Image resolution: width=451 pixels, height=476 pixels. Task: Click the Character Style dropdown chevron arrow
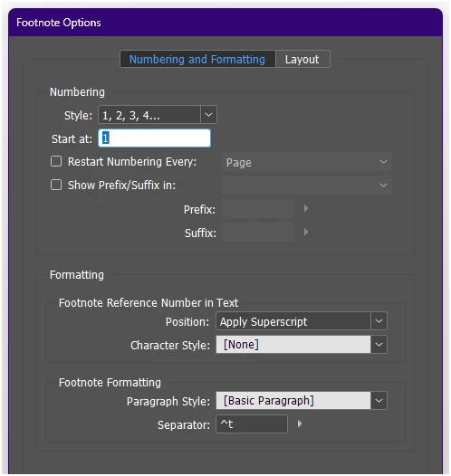(379, 345)
